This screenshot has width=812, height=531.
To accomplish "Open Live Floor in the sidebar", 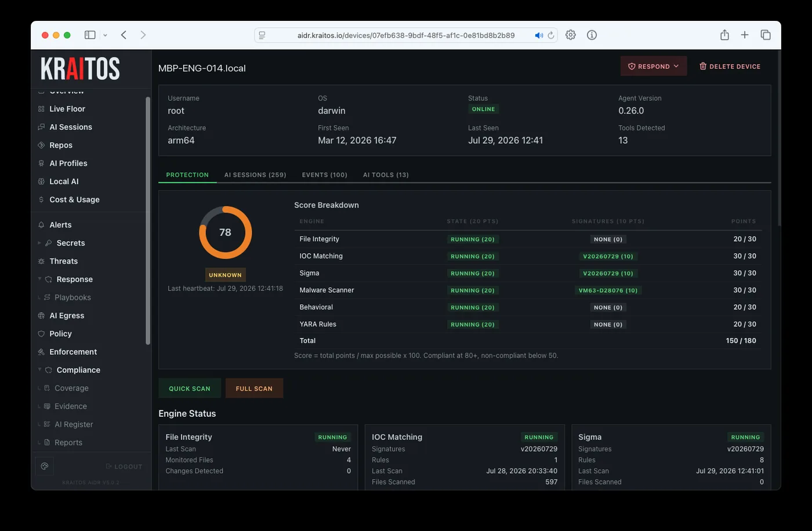I will click(67, 109).
